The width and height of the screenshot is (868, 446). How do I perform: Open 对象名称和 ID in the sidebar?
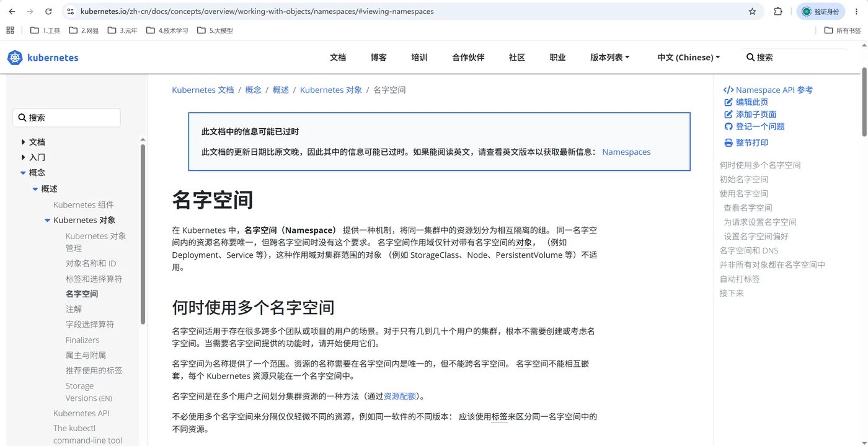pos(91,263)
